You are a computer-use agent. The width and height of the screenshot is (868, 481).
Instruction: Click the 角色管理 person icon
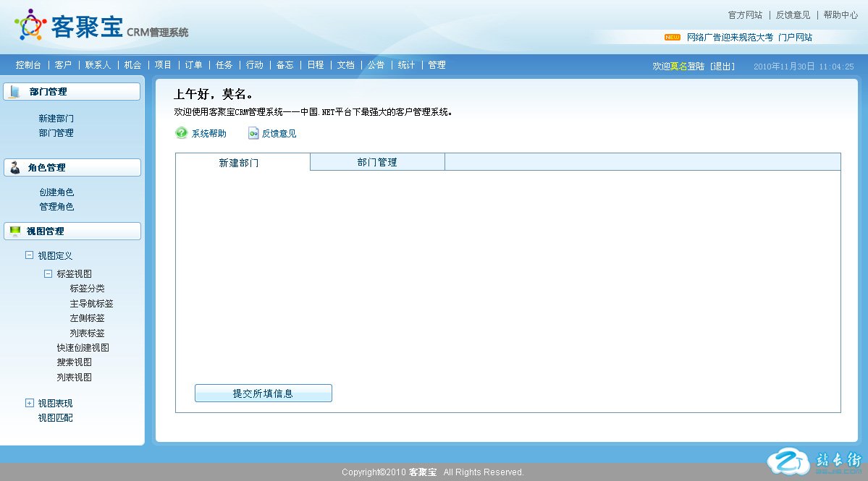coord(15,167)
